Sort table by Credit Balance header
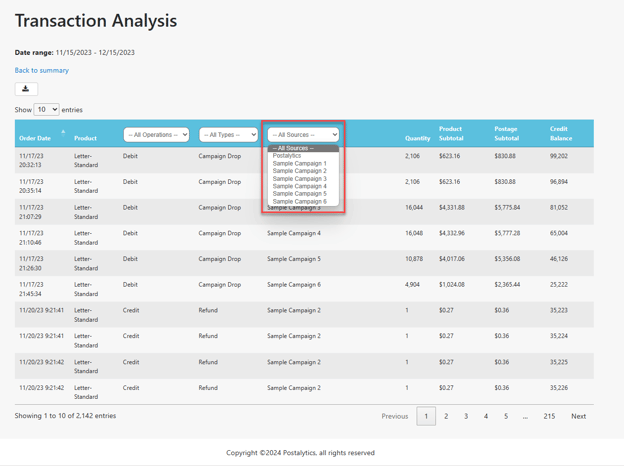The height and width of the screenshot is (466, 624). coord(561,134)
